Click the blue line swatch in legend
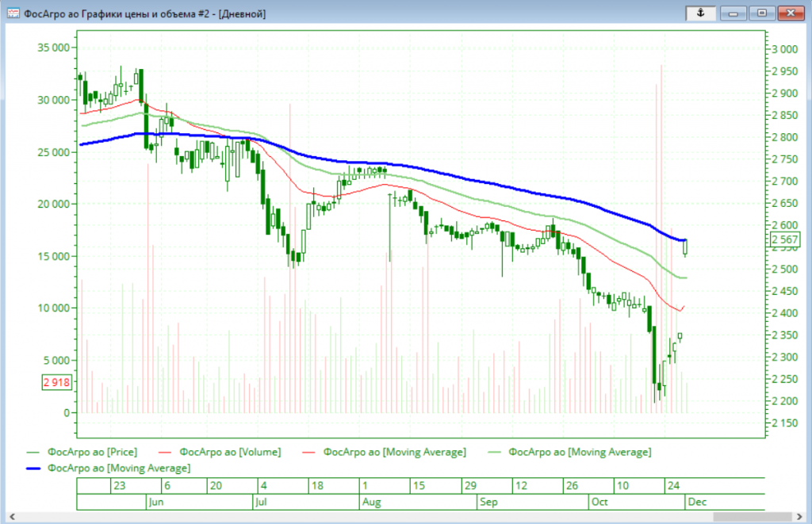 [29, 469]
